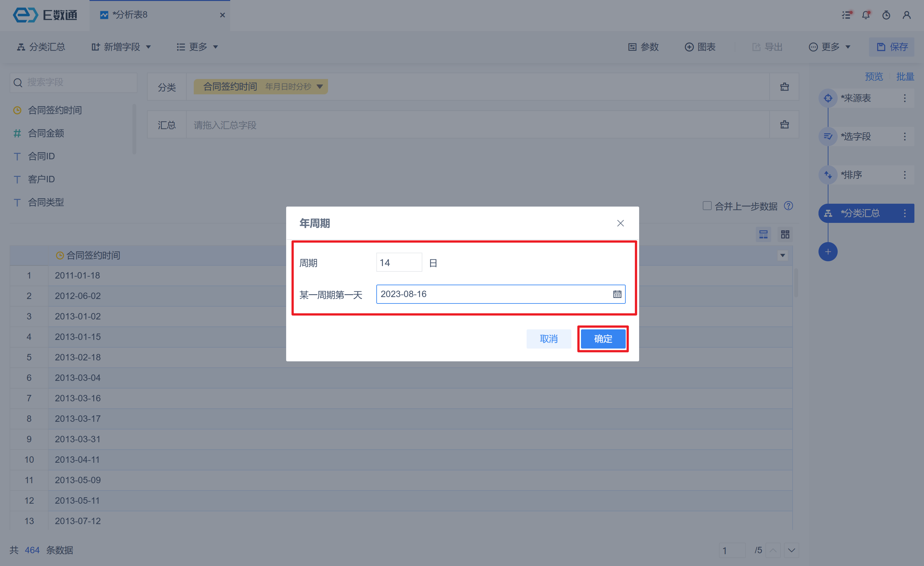Image resolution: width=924 pixels, height=566 pixels.
Task: Select the 排序 step in pipeline
Action: click(x=851, y=175)
